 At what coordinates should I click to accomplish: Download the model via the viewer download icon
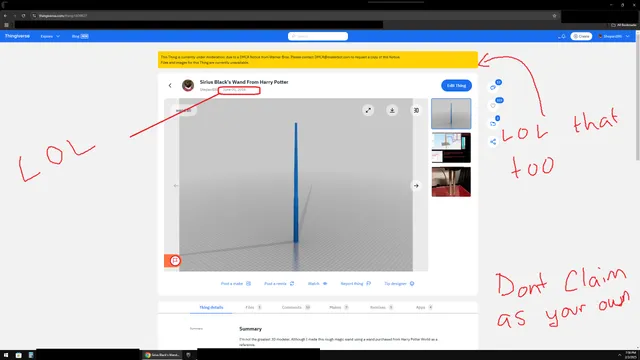tap(392, 110)
